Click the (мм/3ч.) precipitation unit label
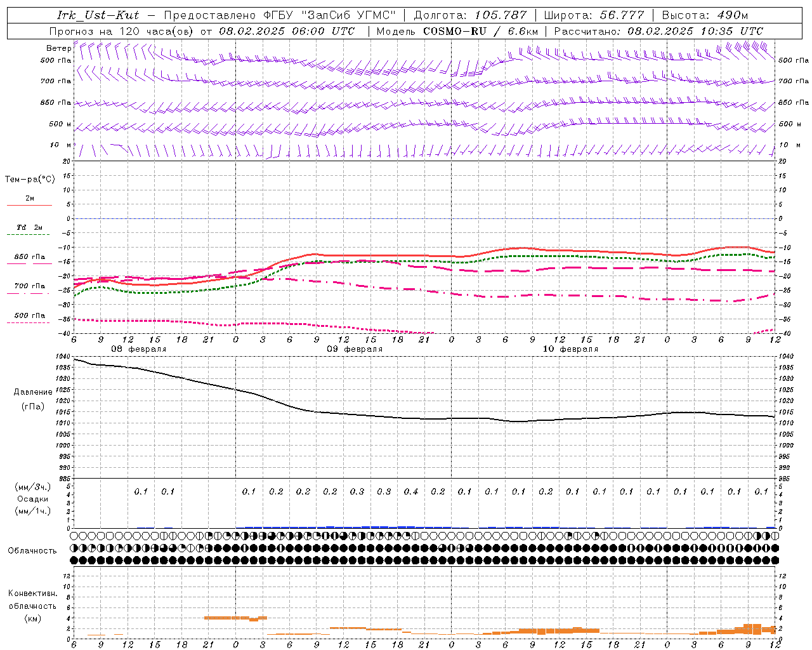Screen dimensions: 812x650 (33, 487)
